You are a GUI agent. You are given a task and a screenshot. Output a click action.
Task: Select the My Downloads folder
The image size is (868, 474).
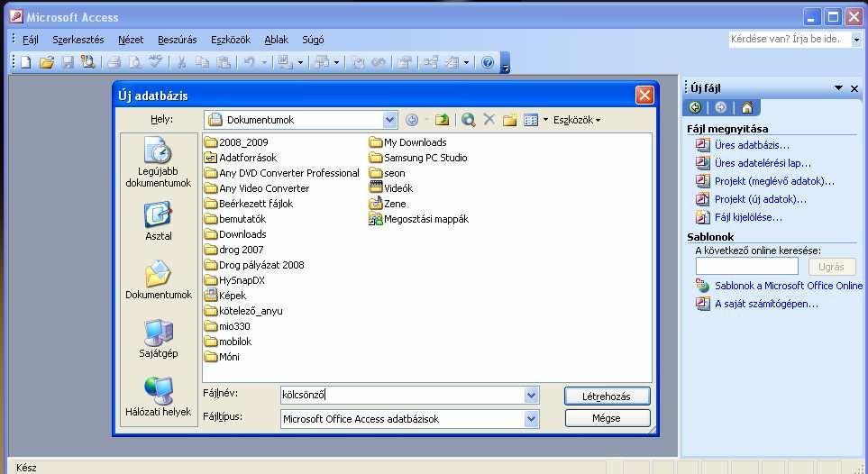coord(408,142)
